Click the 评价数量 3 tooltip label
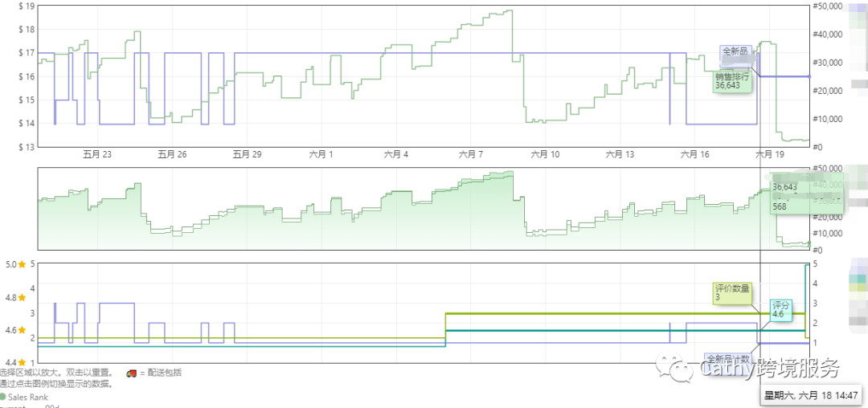The image size is (868, 408). [x=732, y=292]
